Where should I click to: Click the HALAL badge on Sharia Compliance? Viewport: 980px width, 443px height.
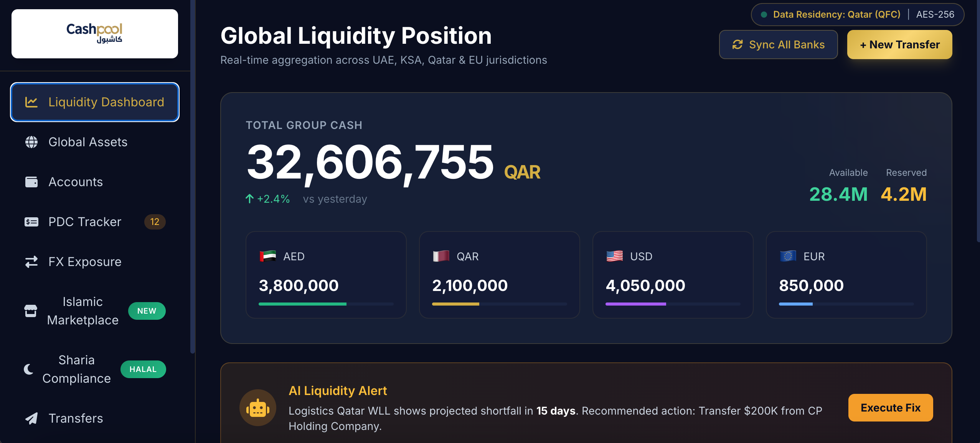pyautogui.click(x=143, y=369)
